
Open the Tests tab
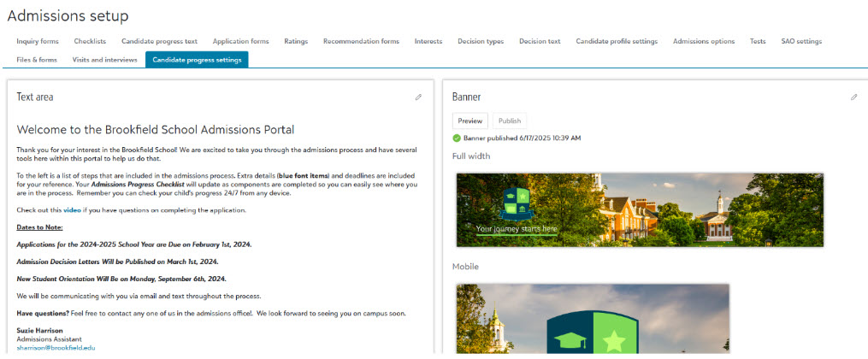pos(758,42)
